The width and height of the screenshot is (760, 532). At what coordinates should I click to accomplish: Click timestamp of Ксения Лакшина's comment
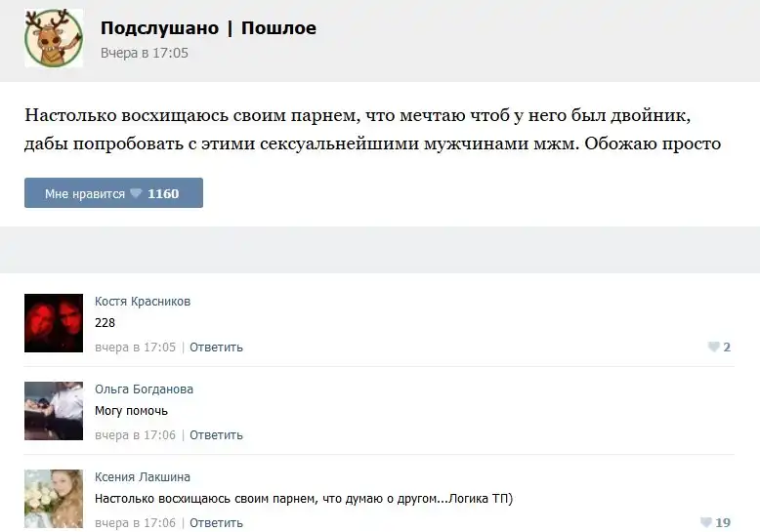[x=135, y=522]
